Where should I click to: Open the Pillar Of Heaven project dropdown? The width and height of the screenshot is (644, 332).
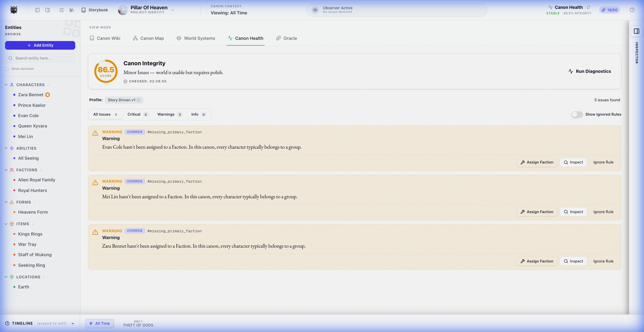[173, 10]
